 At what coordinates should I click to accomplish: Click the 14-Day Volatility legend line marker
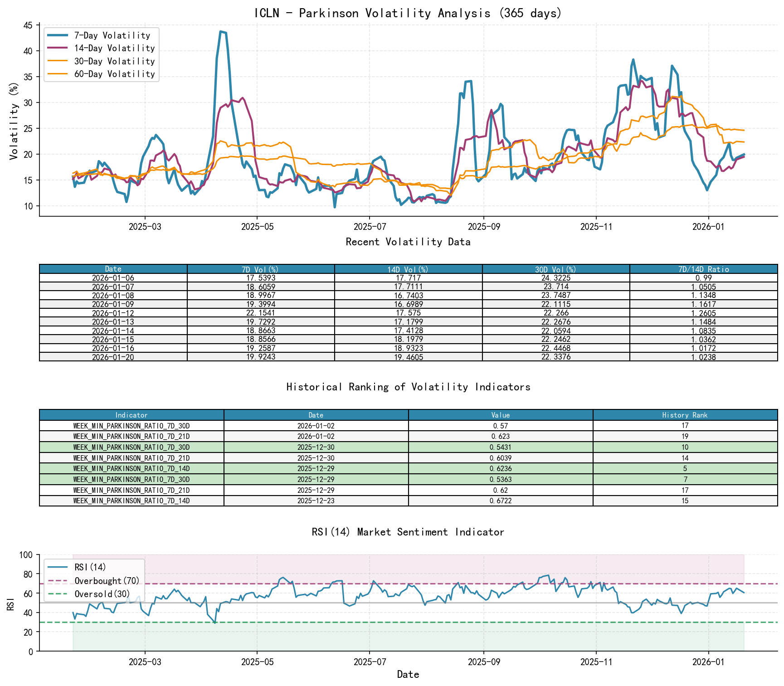tap(57, 49)
